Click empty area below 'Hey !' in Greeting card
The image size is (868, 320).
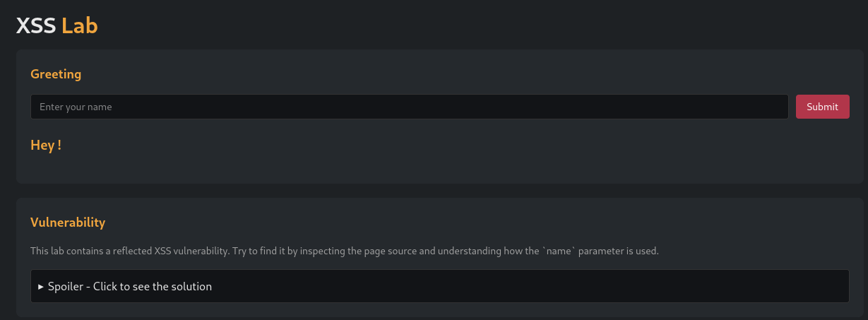(x=424, y=168)
